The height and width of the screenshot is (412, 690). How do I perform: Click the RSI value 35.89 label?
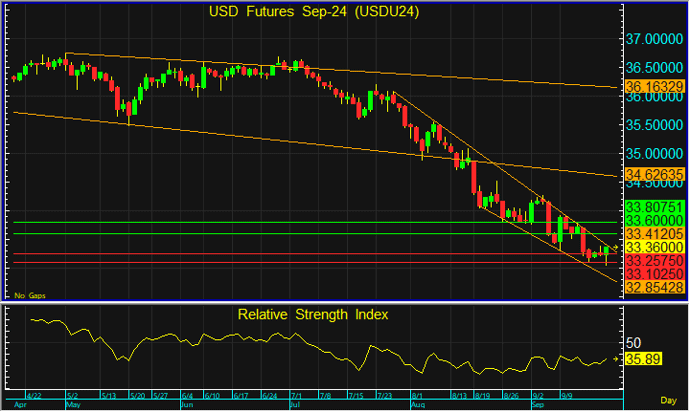click(x=641, y=357)
